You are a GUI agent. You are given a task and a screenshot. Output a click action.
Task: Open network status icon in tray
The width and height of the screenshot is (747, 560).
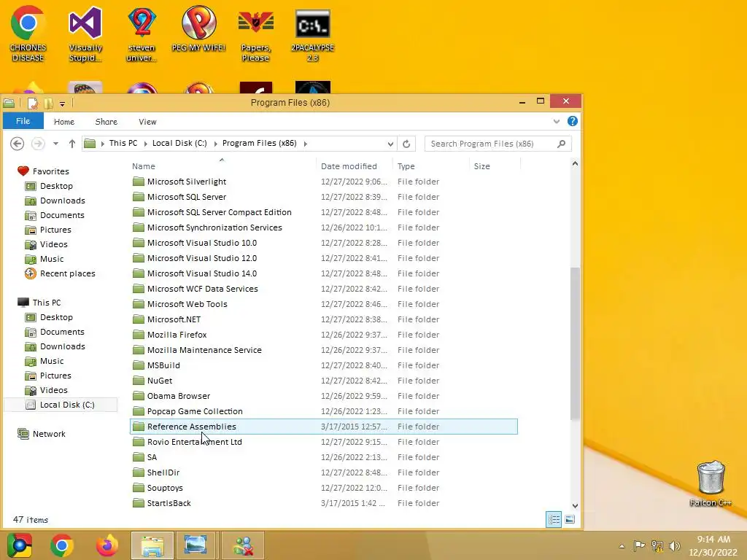click(657, 545)
